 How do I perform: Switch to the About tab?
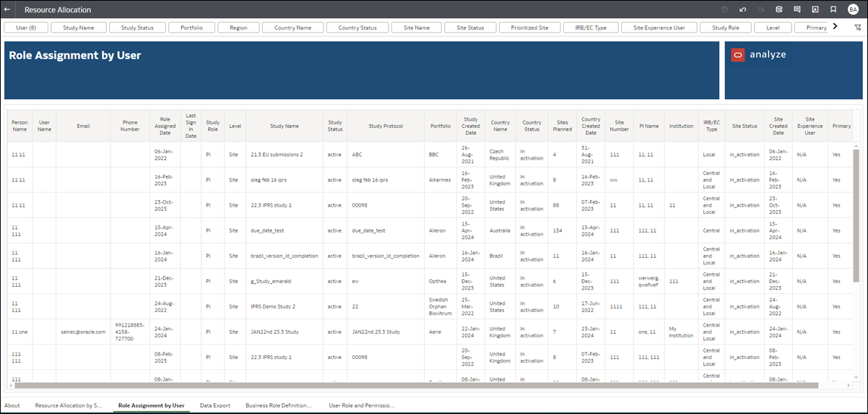[x=12, y=405]
